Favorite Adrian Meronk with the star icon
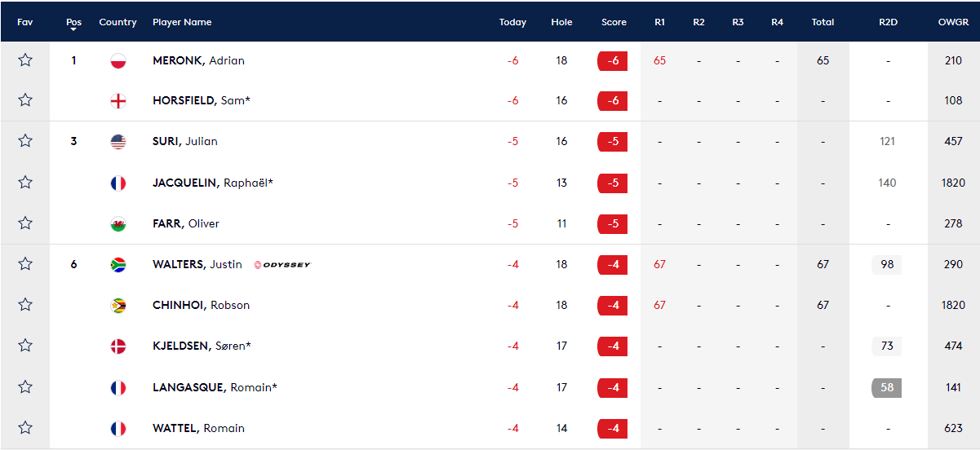 (25, 60)
